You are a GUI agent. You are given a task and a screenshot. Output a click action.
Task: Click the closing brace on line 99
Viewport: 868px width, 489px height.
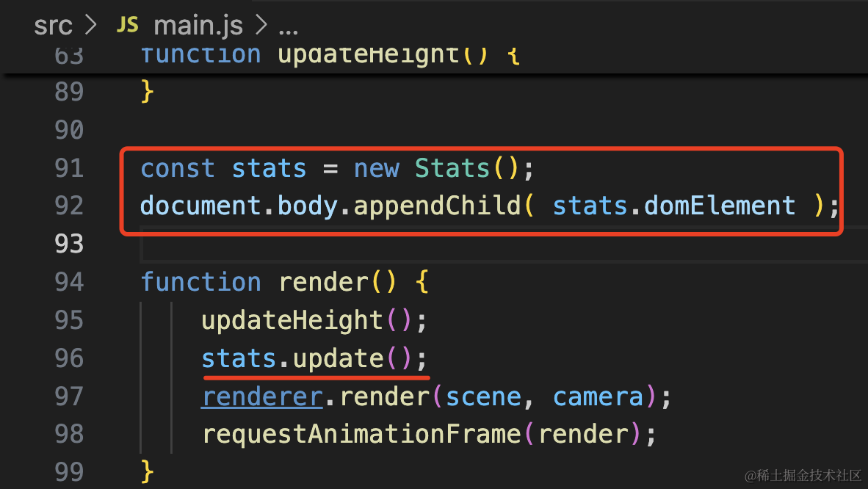pos(148,472)
